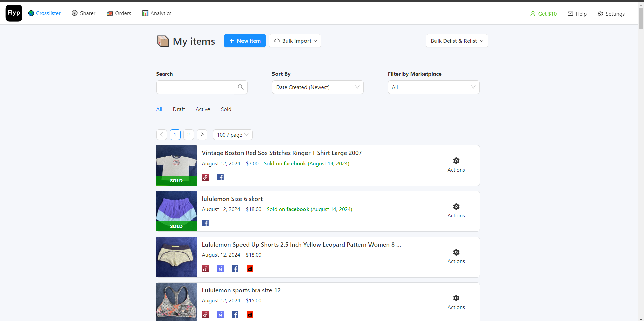This screenshot has height=321, width=644.
Task: Switch to the Draft tab
Action: pos(179,109)
